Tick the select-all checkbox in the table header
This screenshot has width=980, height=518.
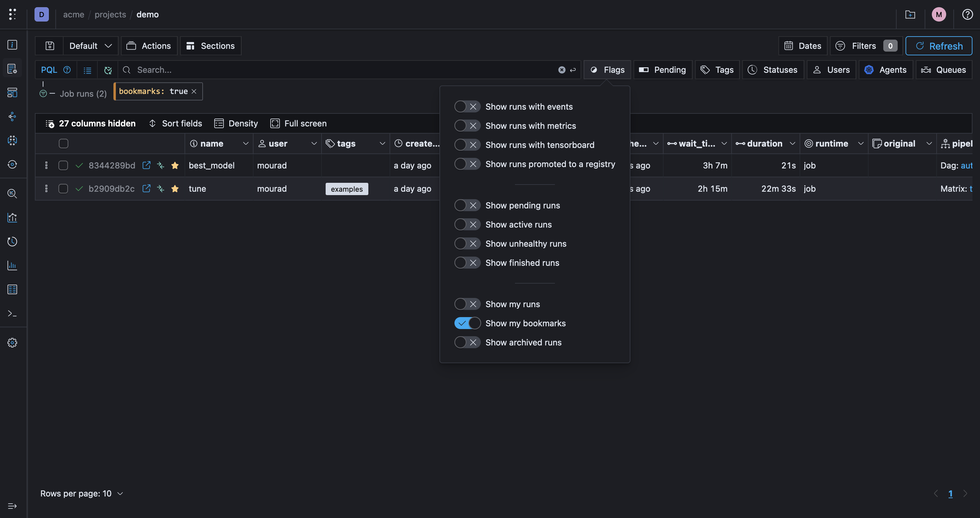click(x=64, y=144)
